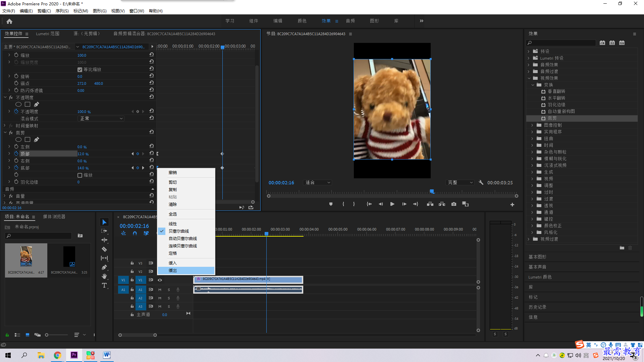Click Go to In point button
The height and width of the screenshot is (362, 644).
tap(369, 204)
